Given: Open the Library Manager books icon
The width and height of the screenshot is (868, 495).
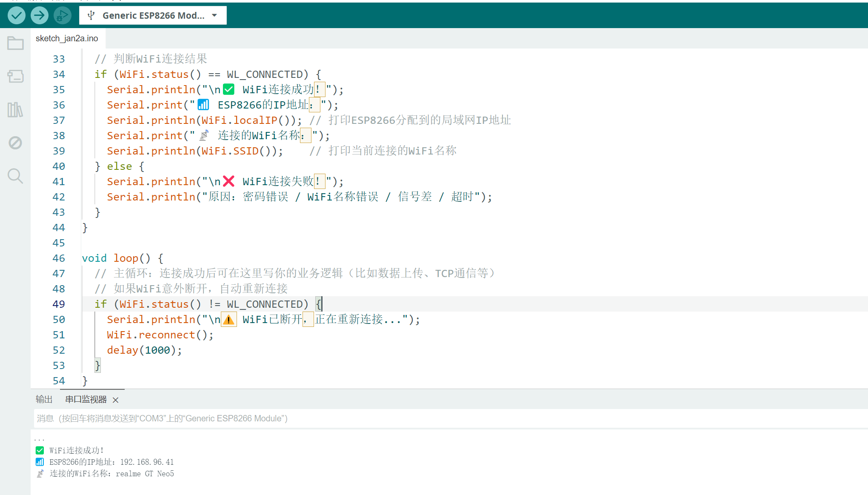Looking at the screenshot, I should (15, 109).
